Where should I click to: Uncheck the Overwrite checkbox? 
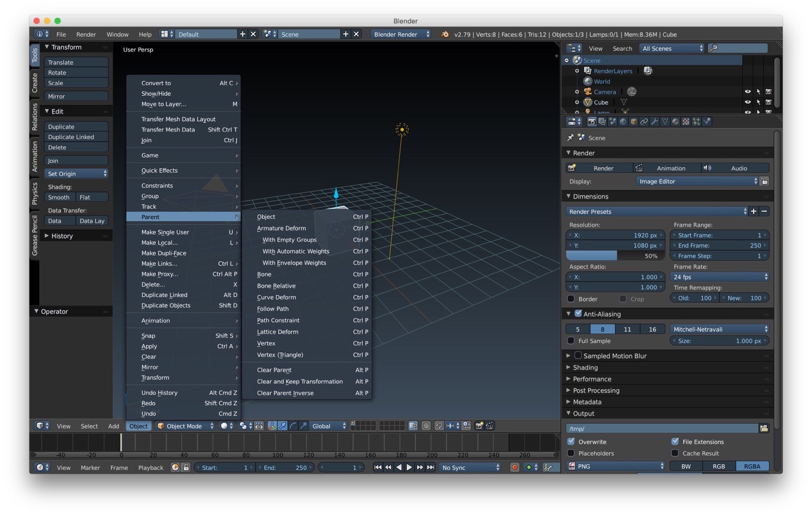(x=571, y=441)
